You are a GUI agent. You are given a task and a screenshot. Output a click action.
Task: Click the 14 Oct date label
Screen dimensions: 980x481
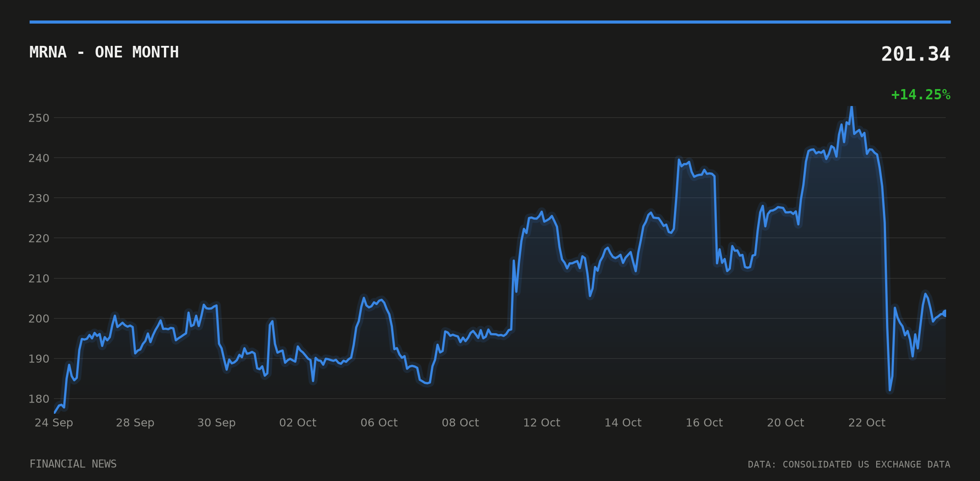click(623, 423)
